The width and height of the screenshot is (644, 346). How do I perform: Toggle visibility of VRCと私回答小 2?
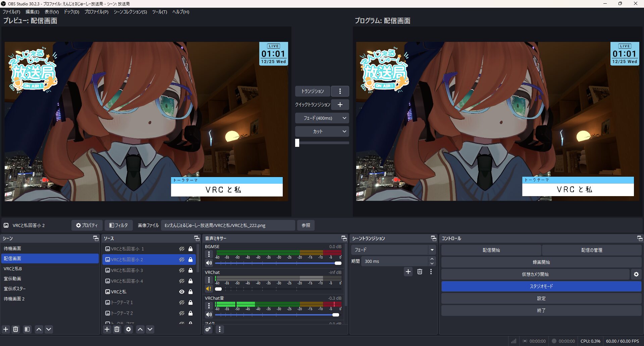pyautogui.click(x=182, y=259)
